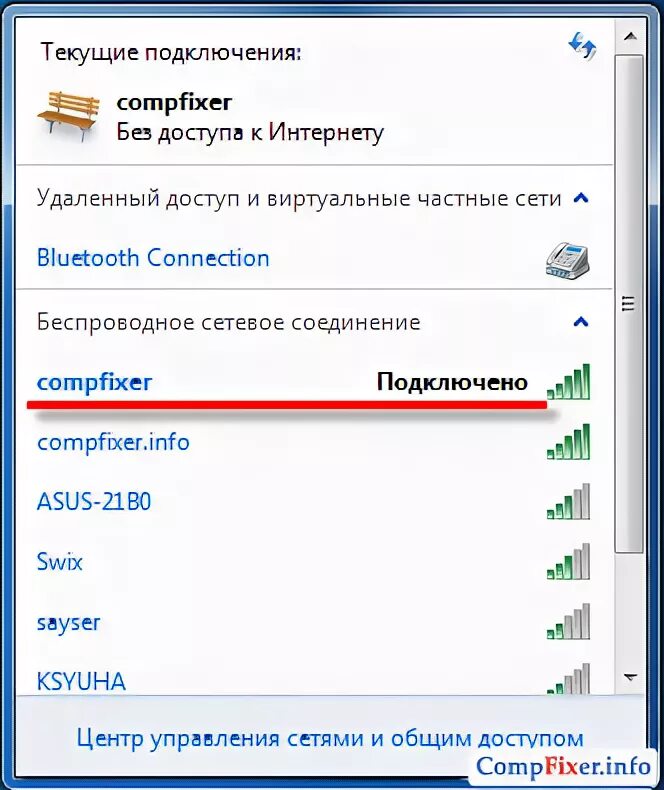Click the refresh network list icon
This screenshot has height=790, width=664.
click(x=582, y=46)
